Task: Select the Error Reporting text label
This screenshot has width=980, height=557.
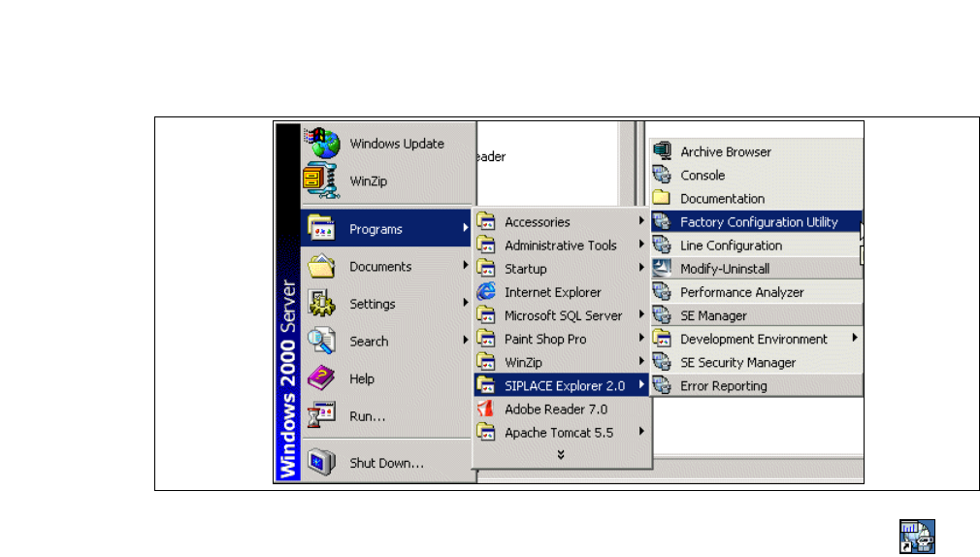Action: [x=724, y=386]
